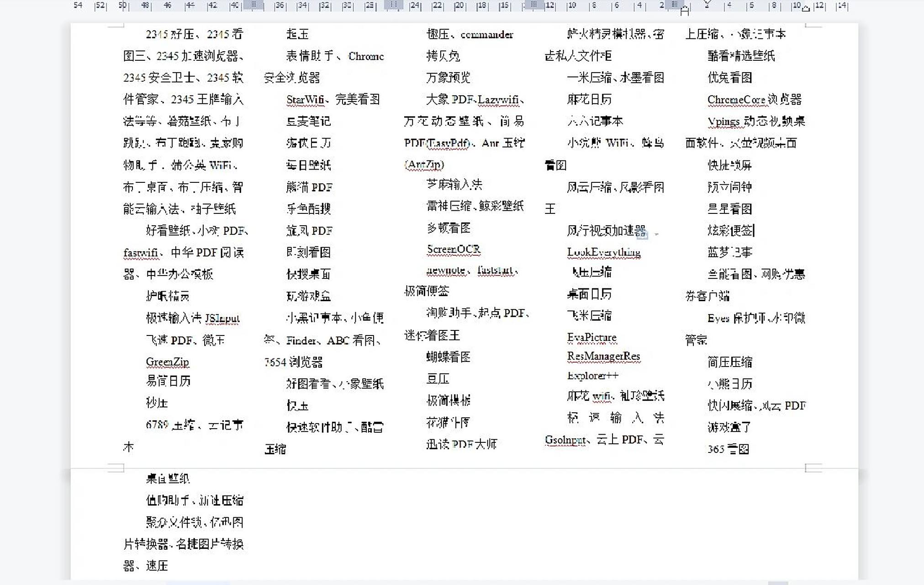This screenshot has height=585, width=924.
Task: Open the paste options dropdown arrow
Action: [657, 234]
